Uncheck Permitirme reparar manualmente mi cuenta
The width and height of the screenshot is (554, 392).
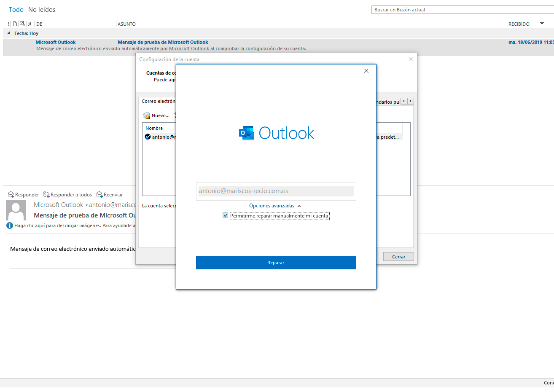coord(225,215)
